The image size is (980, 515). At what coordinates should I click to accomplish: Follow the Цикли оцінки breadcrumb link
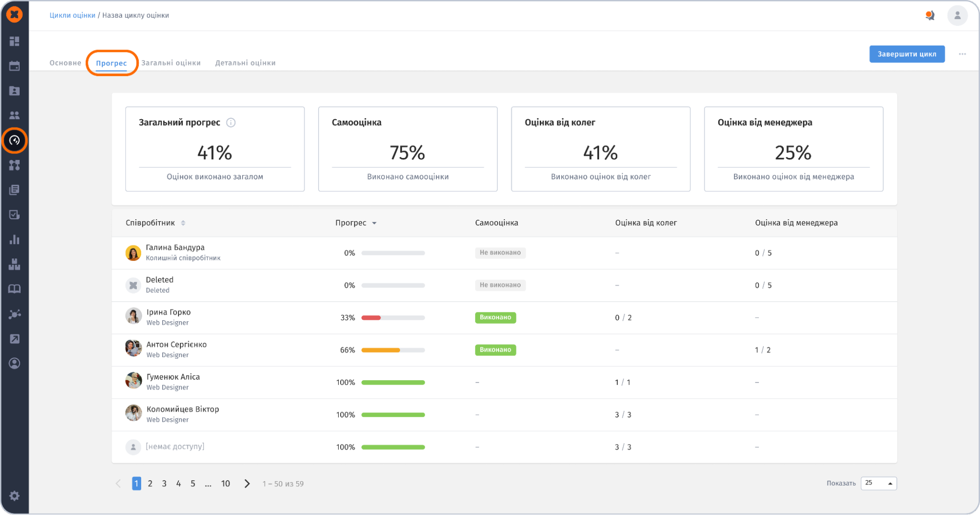[x=72, y=15]
